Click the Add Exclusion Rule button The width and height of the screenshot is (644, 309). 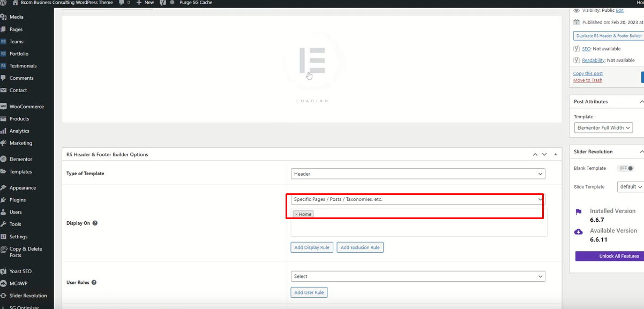coord(360,247)
